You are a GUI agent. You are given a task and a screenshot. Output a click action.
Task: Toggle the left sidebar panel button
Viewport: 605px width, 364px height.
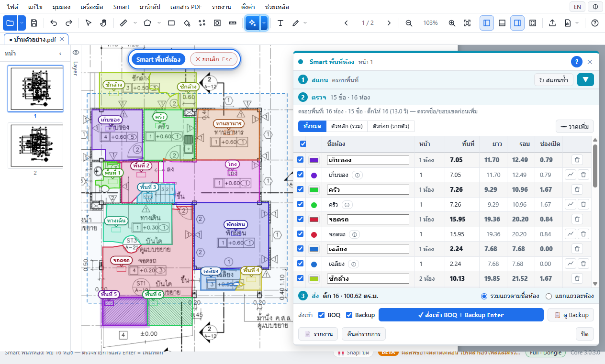click(x=487, y=23)
